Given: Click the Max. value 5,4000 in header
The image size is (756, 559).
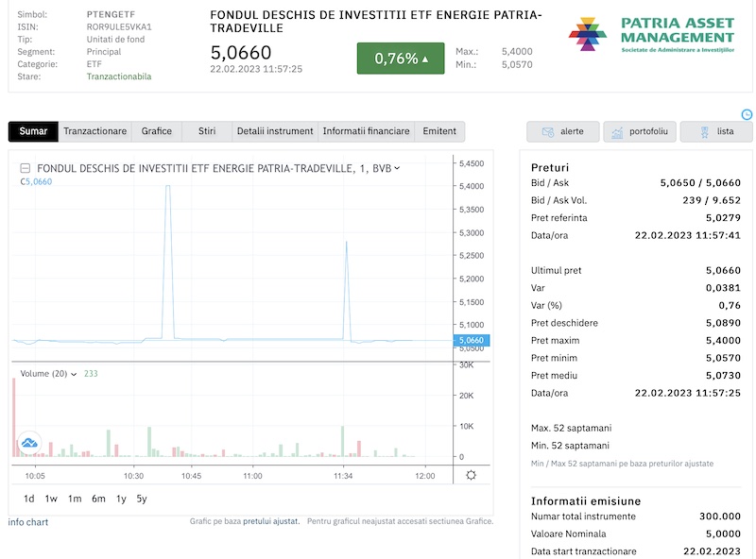Looking at the screenshot, I should [517, 52].
